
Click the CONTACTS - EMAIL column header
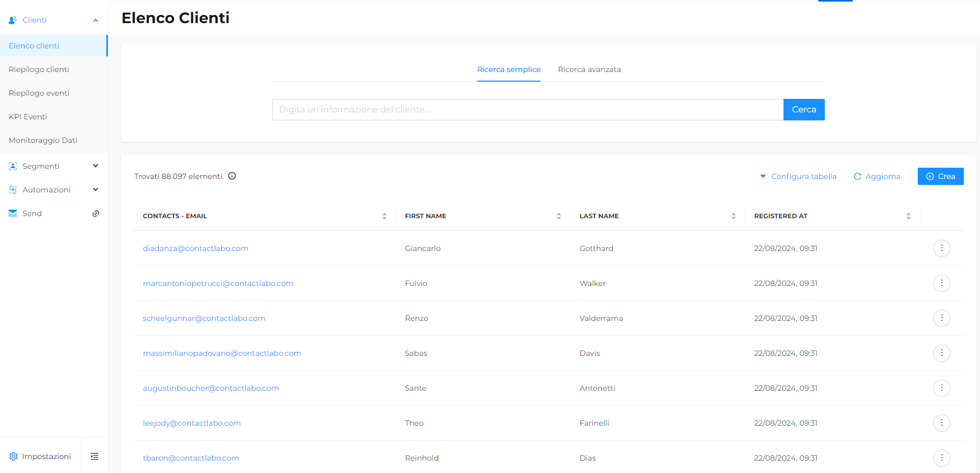[x=175, y=216]
